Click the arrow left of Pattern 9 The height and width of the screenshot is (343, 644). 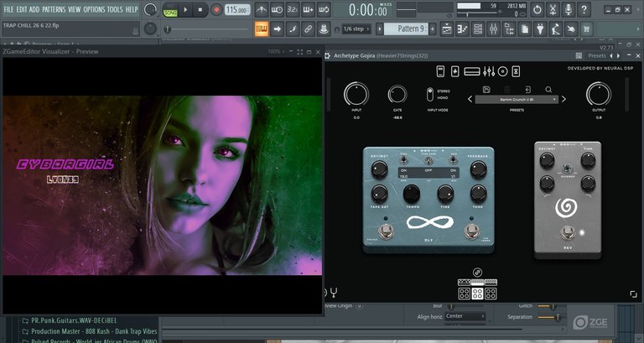point(380,29)
